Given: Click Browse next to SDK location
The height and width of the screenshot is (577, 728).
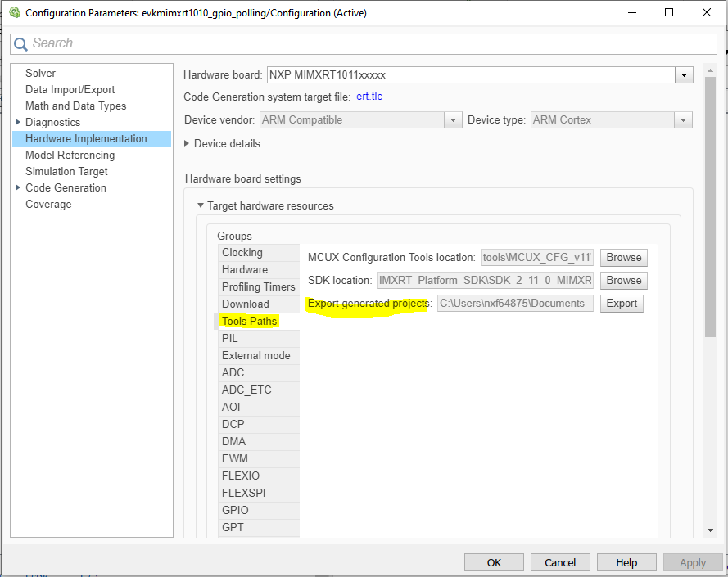Looking at the screenshot, I should [x=623, y=280].
